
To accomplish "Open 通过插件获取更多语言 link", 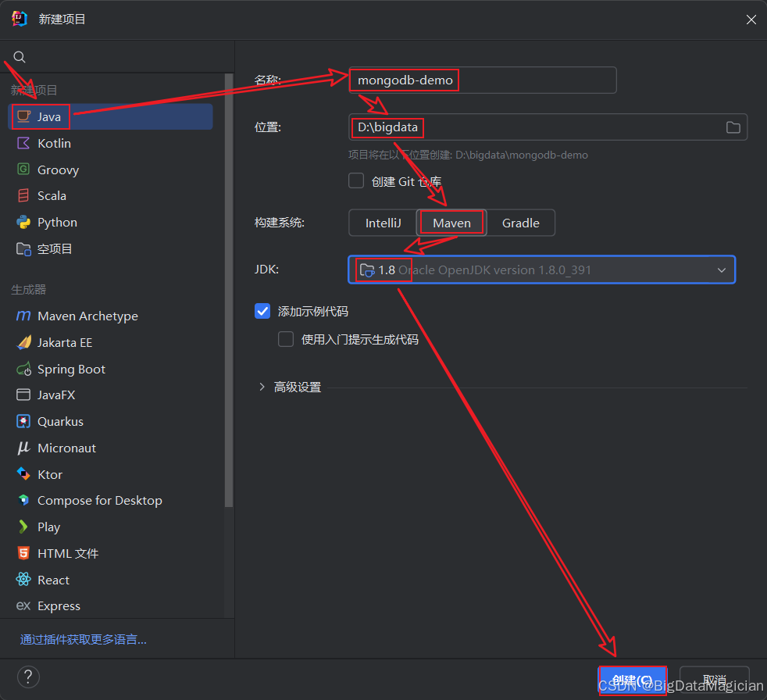I will (x=83, y=639).
